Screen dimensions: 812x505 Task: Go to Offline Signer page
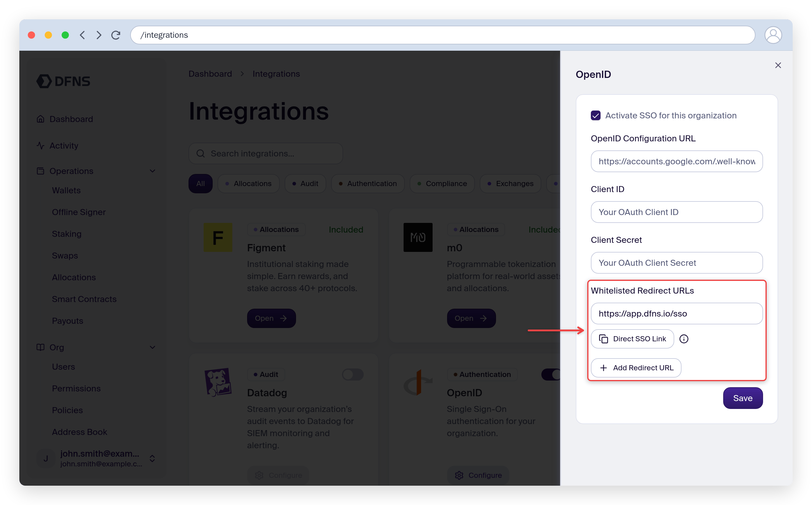tap(79, 212)
